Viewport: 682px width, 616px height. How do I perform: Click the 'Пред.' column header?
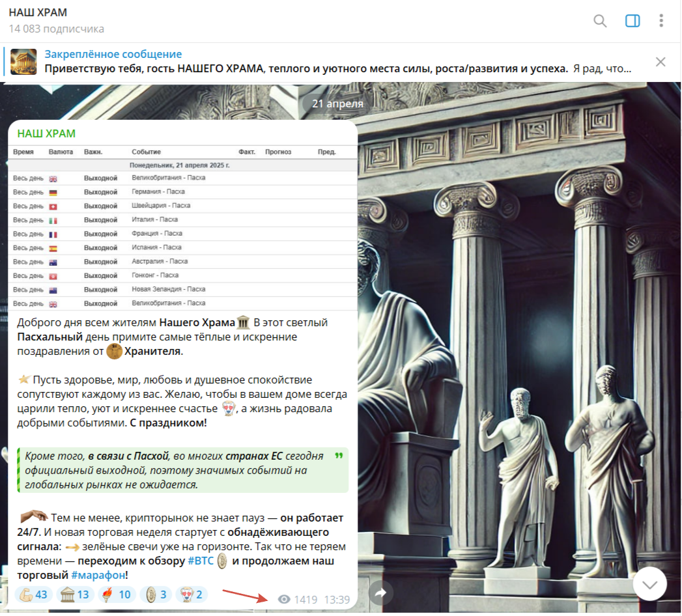click(326, 152)
